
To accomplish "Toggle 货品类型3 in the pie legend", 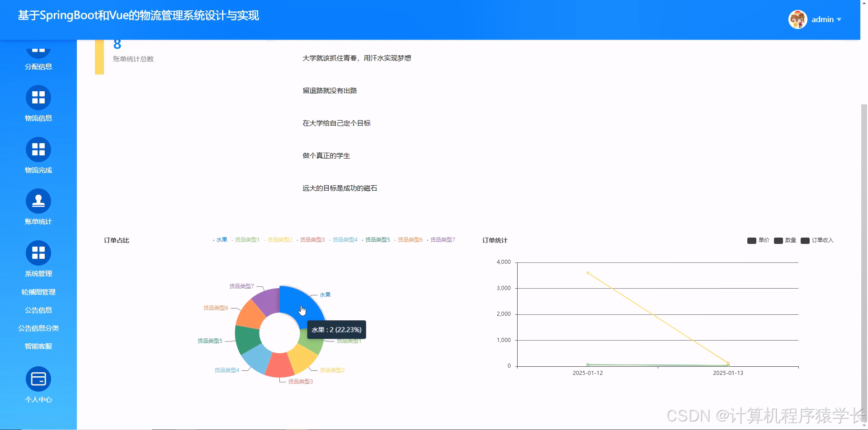I will click(x=311, y=240).
